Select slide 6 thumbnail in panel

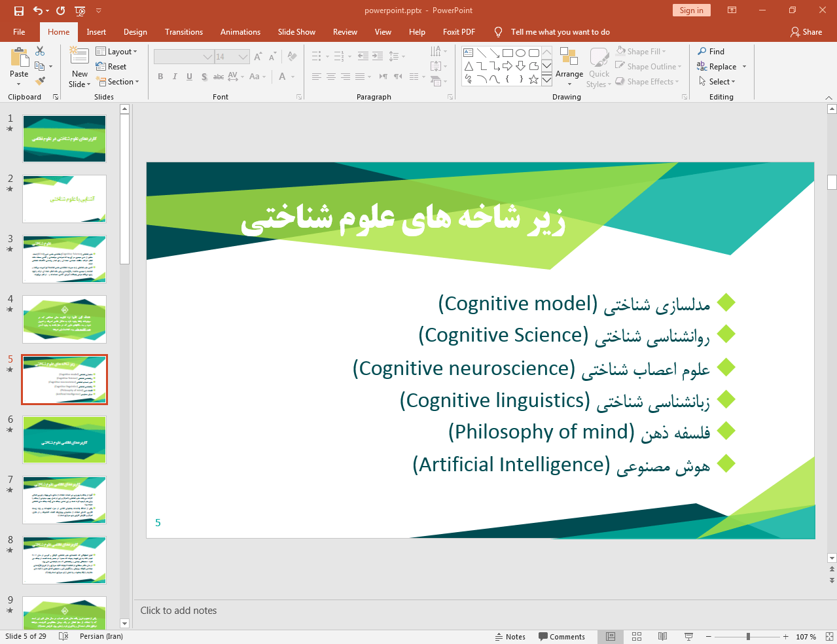[x=64, y=440]
